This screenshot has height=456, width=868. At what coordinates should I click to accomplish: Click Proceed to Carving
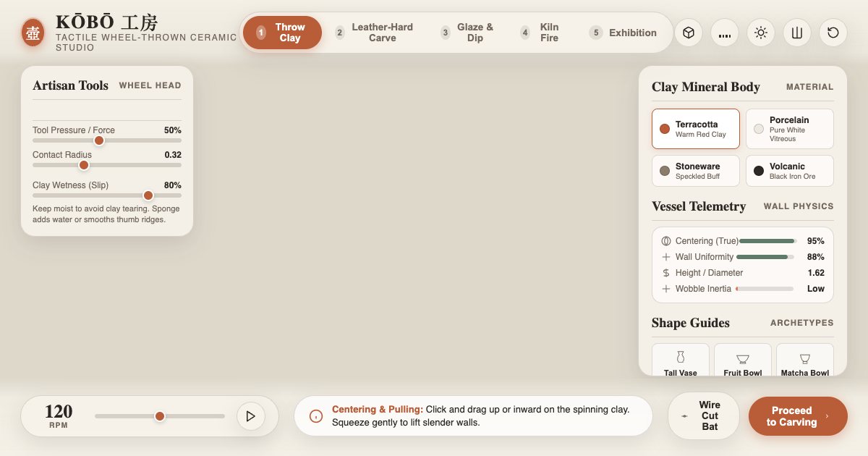point(798,416)
